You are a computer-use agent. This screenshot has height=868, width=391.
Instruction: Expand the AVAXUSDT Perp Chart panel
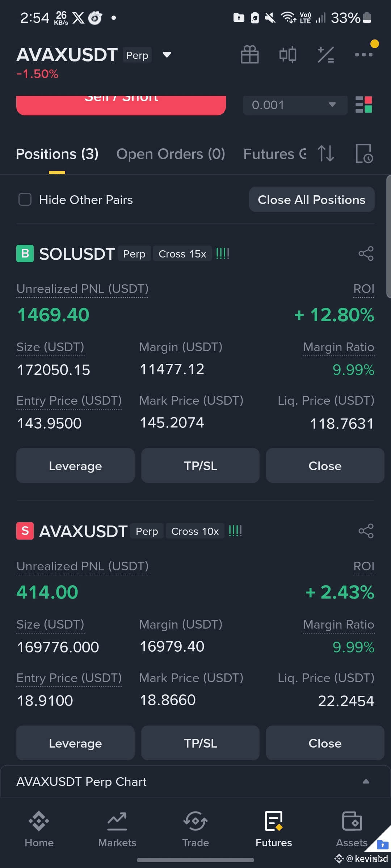point(195,781)
